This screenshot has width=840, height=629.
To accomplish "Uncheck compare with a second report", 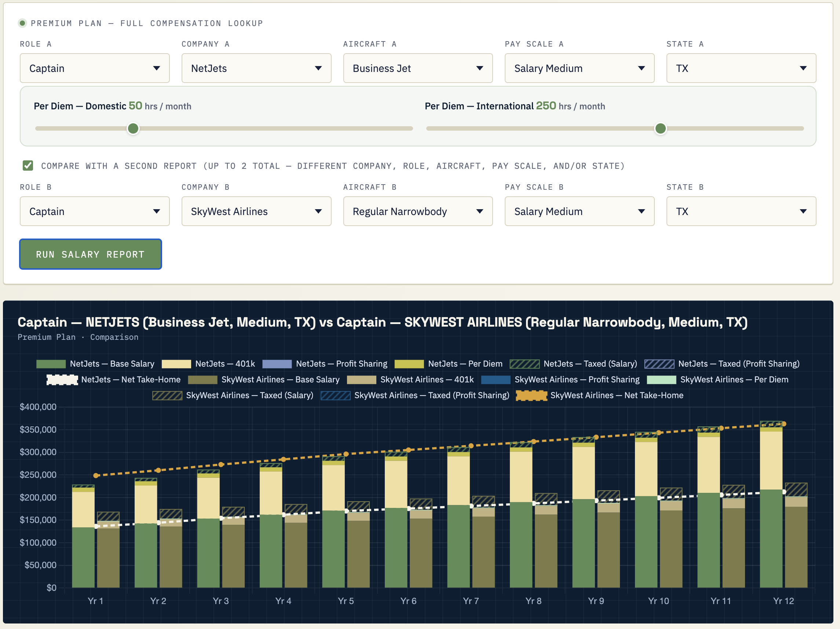I will pyautogui.click(x=28, y=166).
